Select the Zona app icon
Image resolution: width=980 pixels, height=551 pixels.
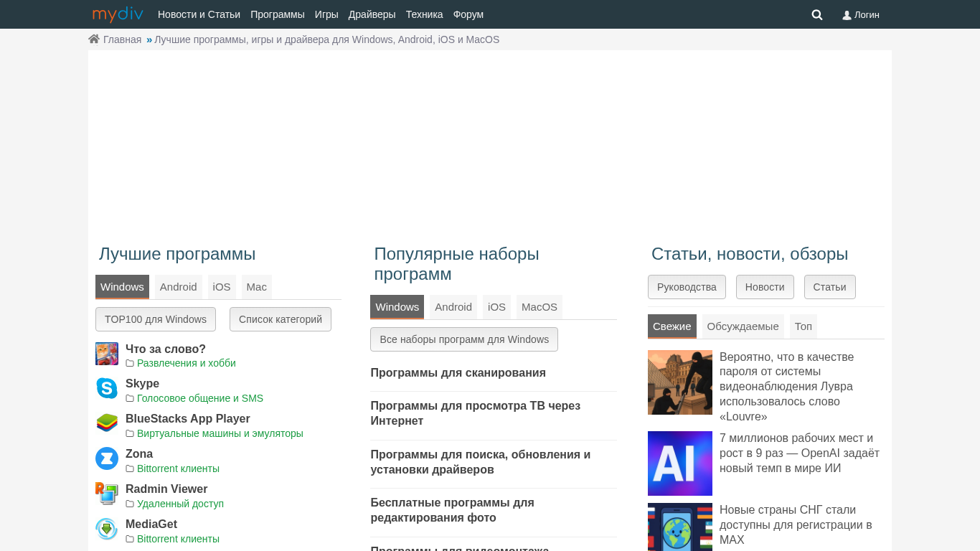(x=107, y=458)
